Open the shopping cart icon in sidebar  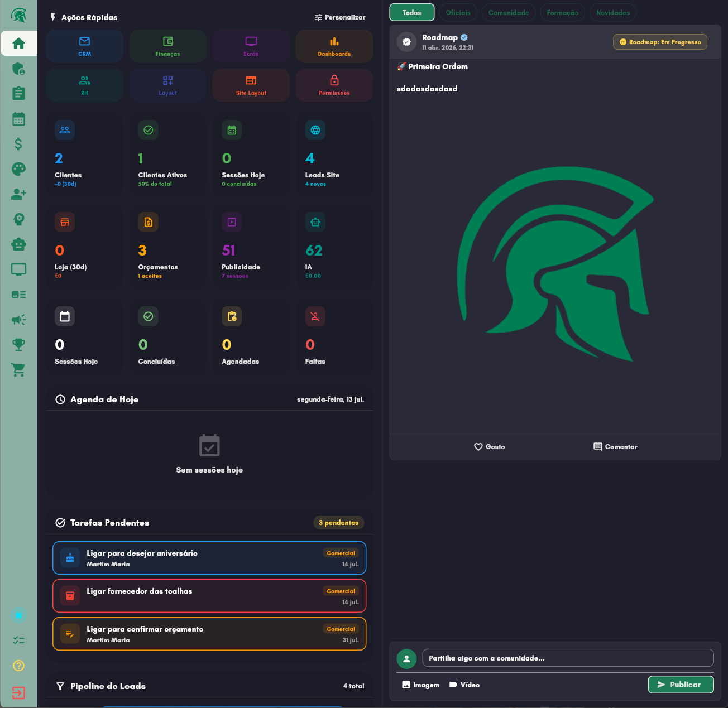pos(18,370)
